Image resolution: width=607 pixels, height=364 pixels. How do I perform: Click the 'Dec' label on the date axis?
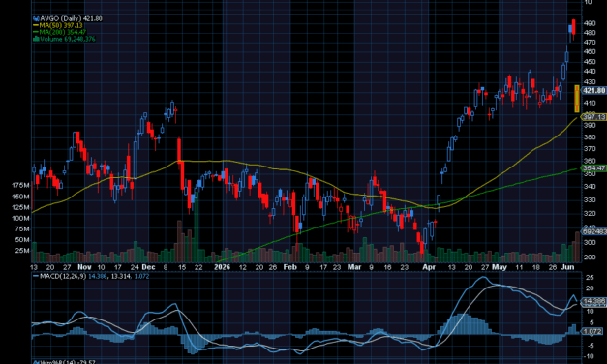[148, 267]
